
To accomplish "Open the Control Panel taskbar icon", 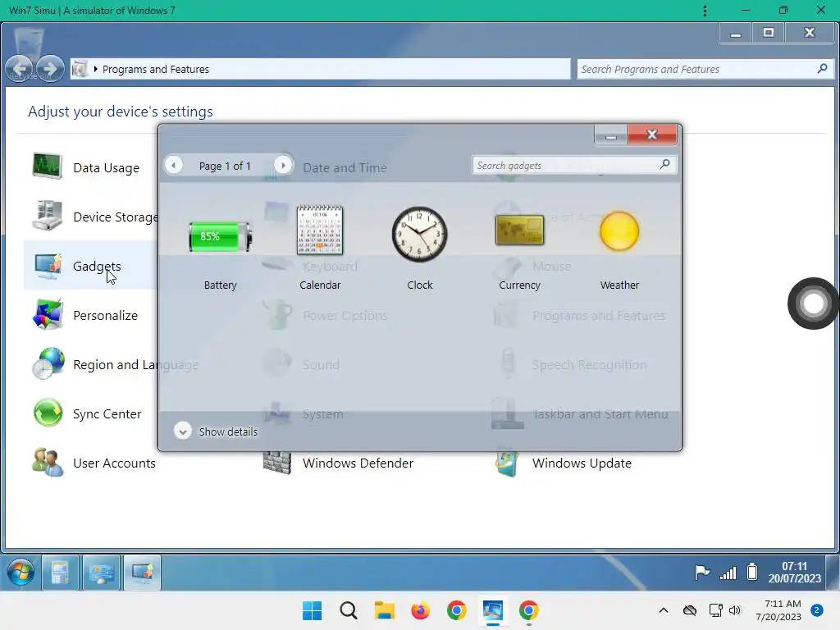I will 101,572.
